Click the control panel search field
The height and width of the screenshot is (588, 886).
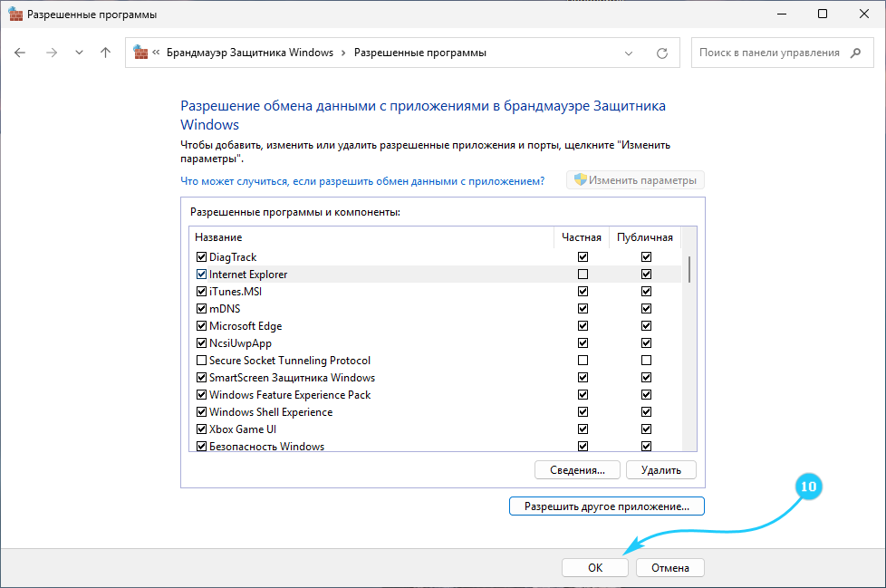tap(770, 53)
